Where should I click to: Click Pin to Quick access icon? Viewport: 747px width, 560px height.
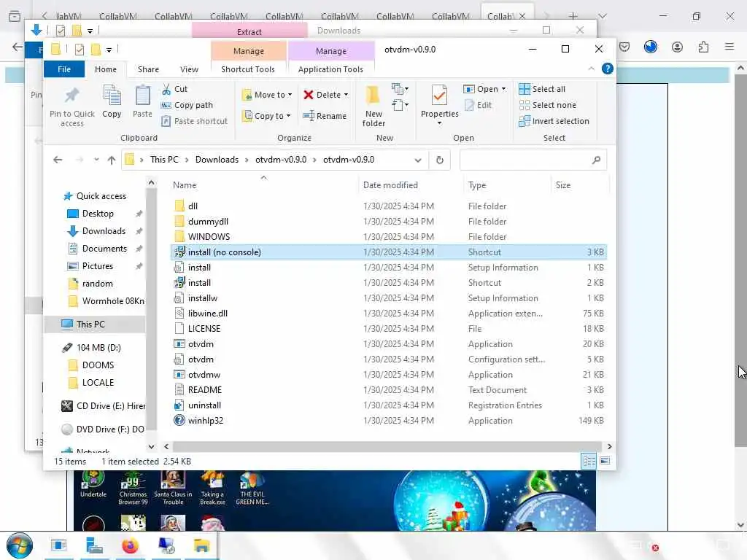[x=72, y=106]
